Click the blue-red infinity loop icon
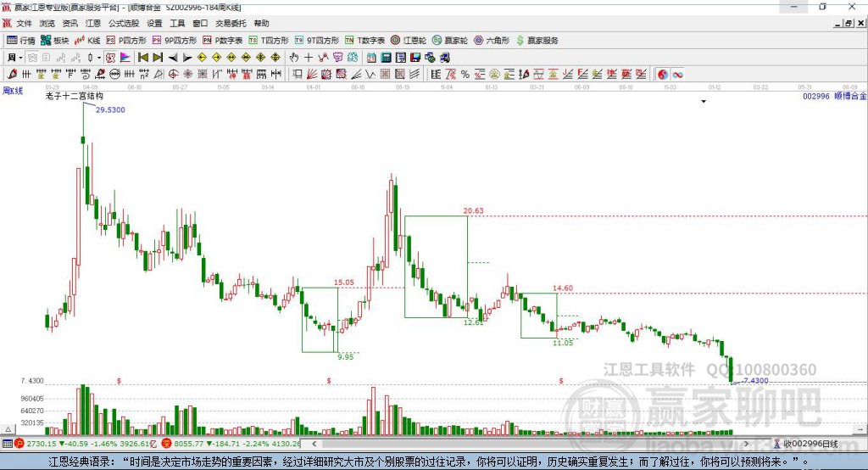The image size is (868, 470). [677, 75]
